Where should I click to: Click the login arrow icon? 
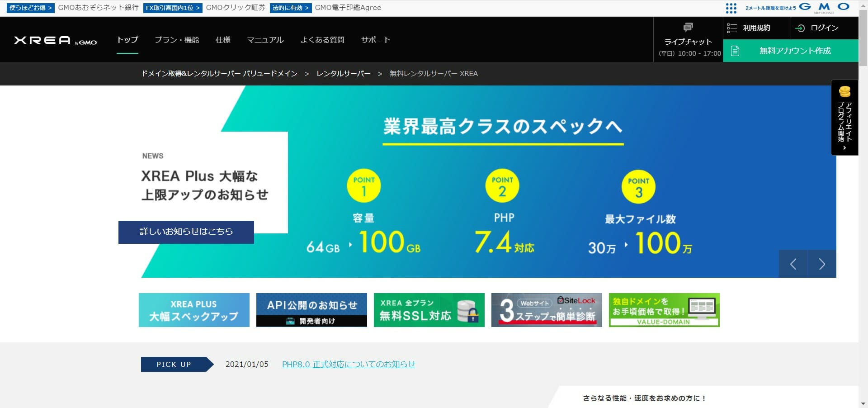800,28
